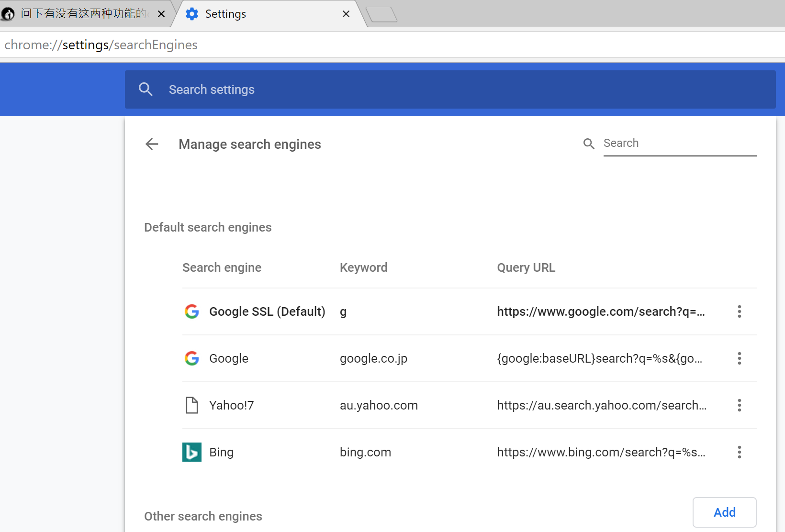Viewport: 785px width, 532px height.
Task: Select the Bing engine name
Action: [x=222, y=452]
